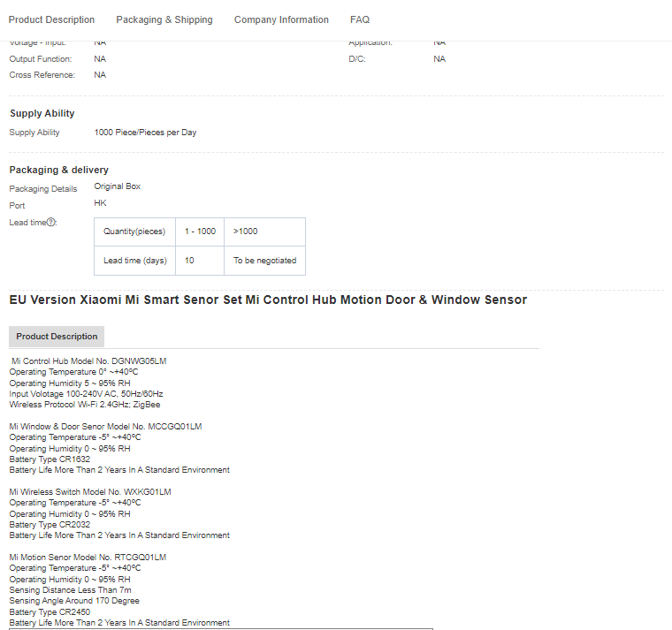Click the 'Supply Ability' row label

pos(34,133)
